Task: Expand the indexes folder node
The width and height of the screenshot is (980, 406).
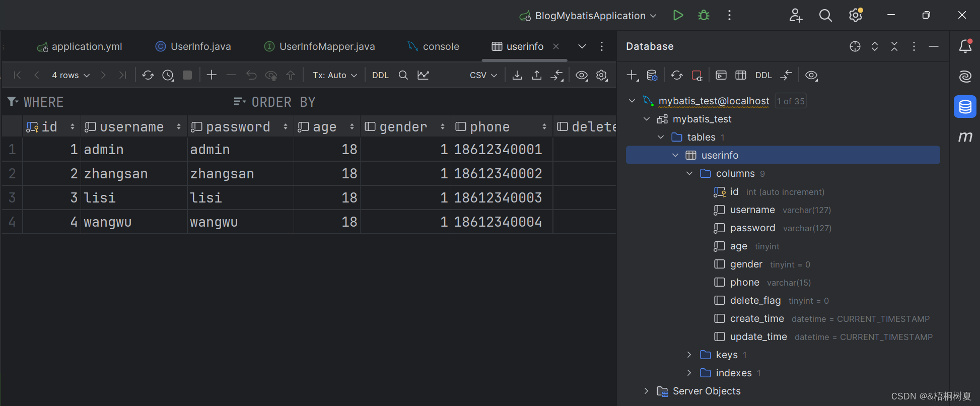Action: [689, 373]
